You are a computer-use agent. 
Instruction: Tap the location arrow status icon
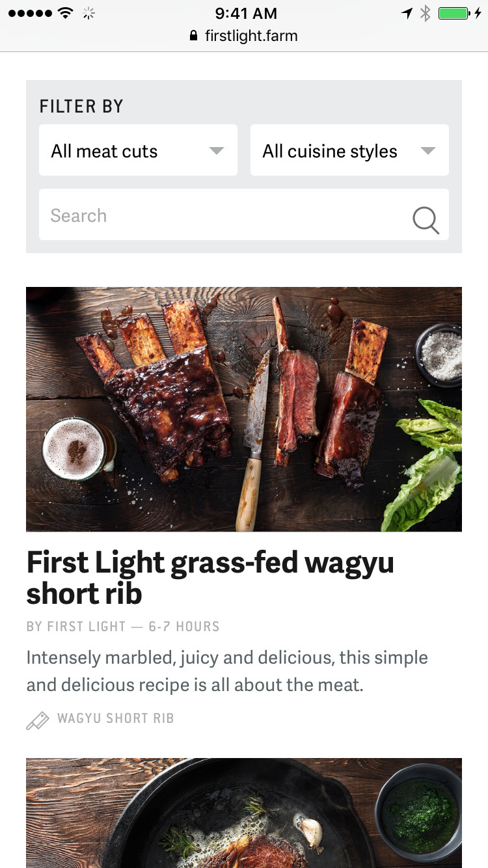point(407,13)
